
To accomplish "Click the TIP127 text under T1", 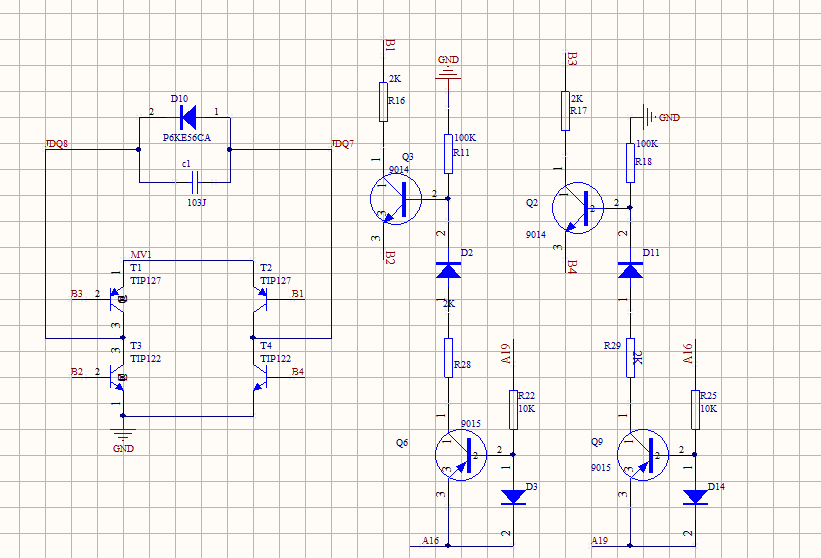I will 146,281.
